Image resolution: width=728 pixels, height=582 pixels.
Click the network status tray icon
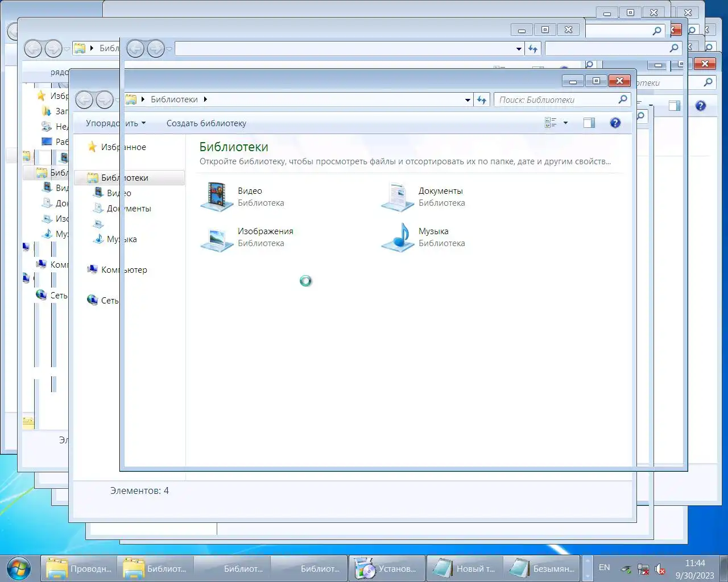[643, 569]
